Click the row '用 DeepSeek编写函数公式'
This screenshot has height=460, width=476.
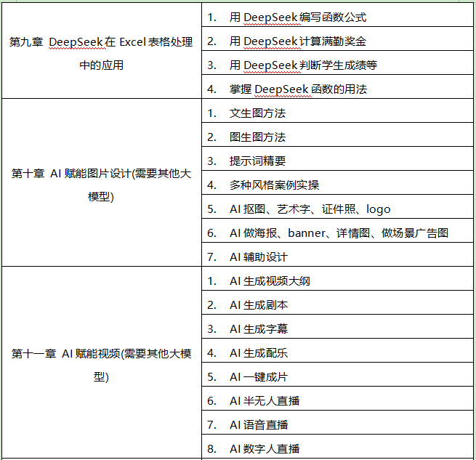[x=337, y=15]
